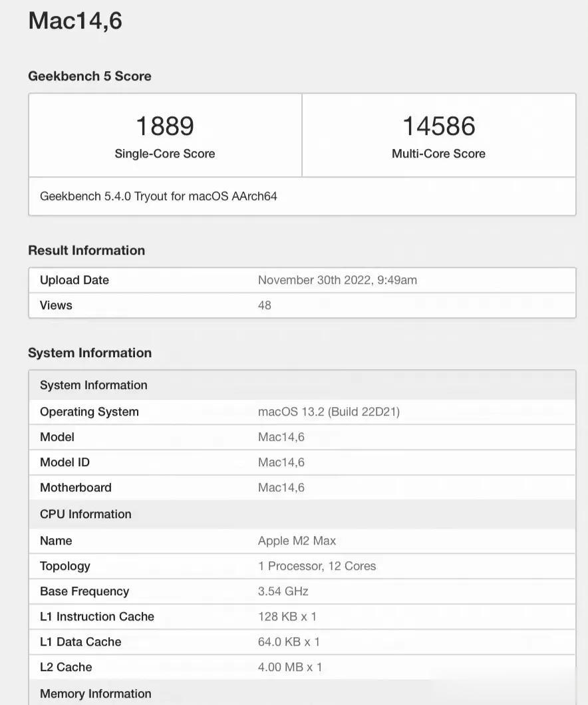The width and height of the screenshot is (588, 705).
Task: Click the Views count value 48
Action: click(265, 305)
